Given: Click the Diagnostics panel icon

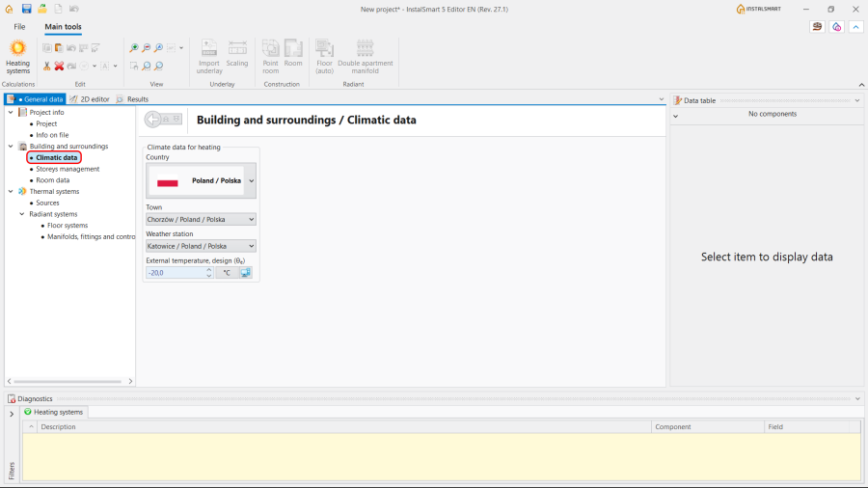Looking at the screenshot, I should point(11,398).
